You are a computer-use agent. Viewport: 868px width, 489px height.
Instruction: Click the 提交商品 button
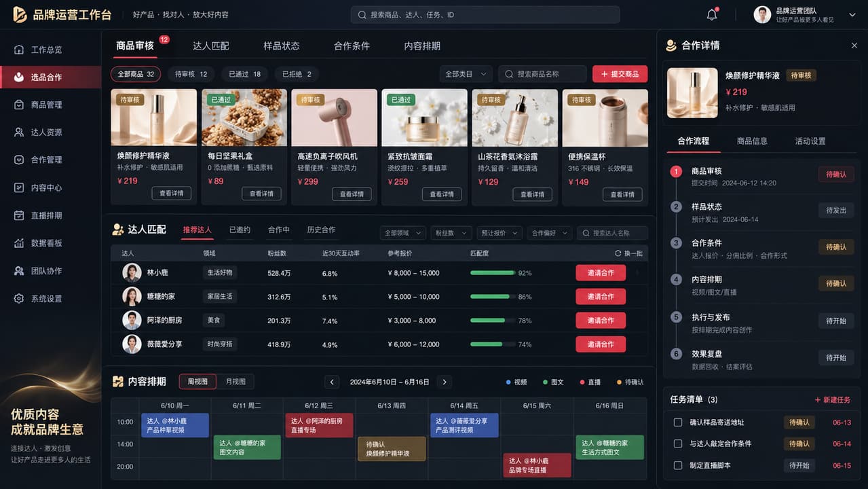(x=620, y=74)
